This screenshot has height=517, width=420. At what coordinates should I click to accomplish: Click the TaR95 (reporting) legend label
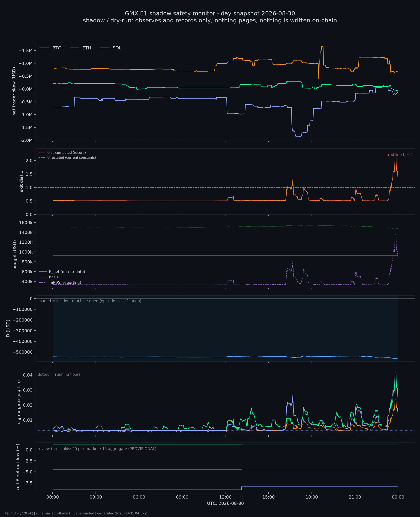point(60,283)
